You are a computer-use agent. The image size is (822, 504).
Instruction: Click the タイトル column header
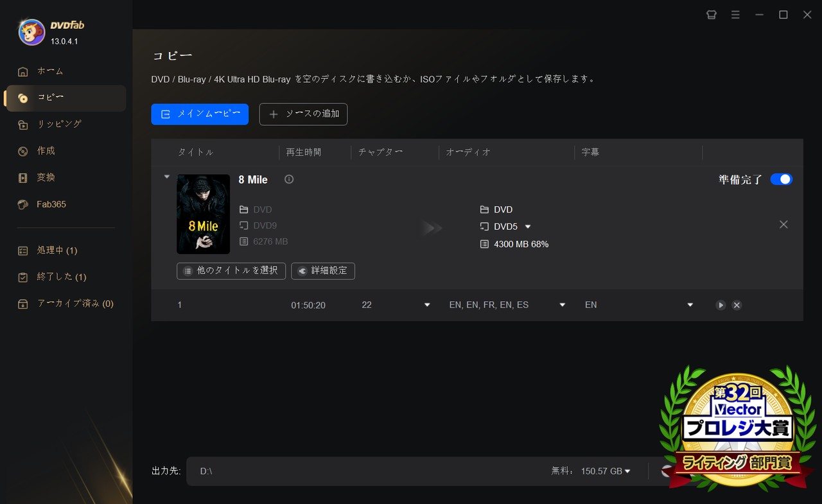pos(195,152)
